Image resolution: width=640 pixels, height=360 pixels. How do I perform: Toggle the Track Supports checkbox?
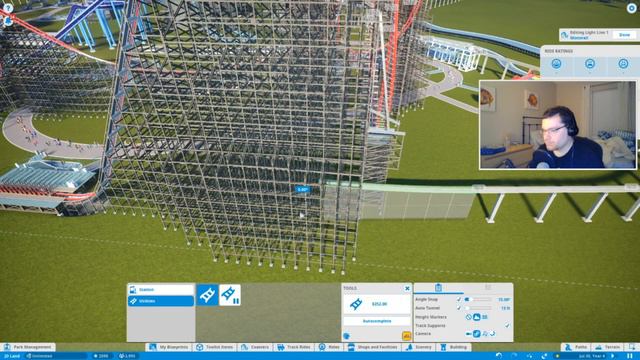(x=507, y=326)
